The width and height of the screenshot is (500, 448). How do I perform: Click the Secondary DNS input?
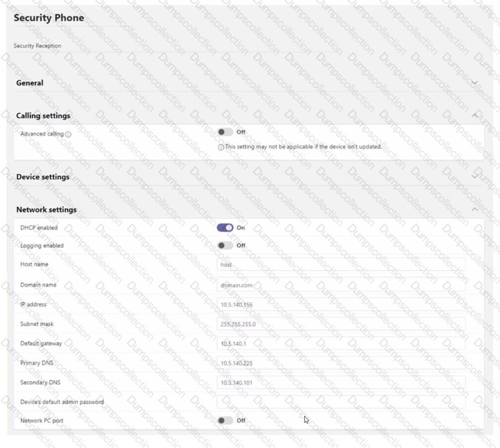pyautogui.click(x=341, y=382)
